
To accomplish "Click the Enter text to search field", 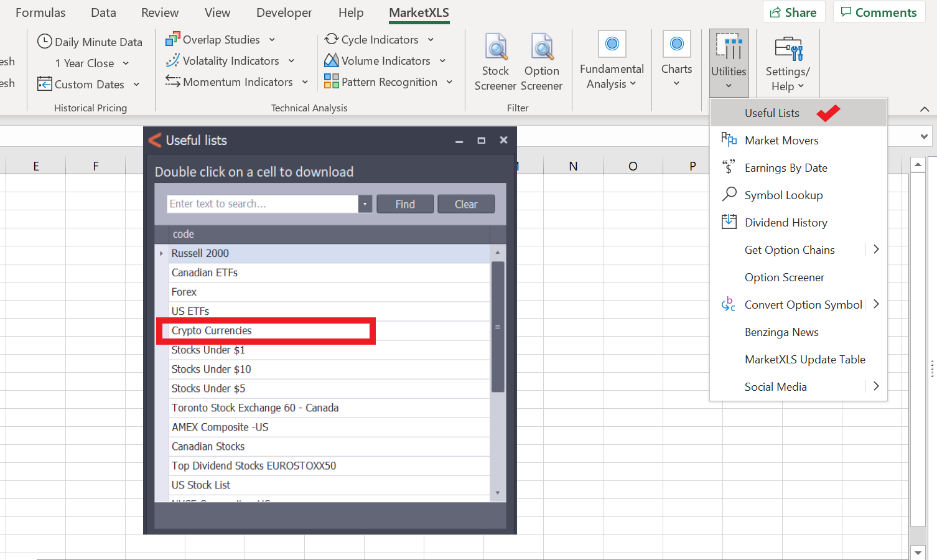I will 263,204.
